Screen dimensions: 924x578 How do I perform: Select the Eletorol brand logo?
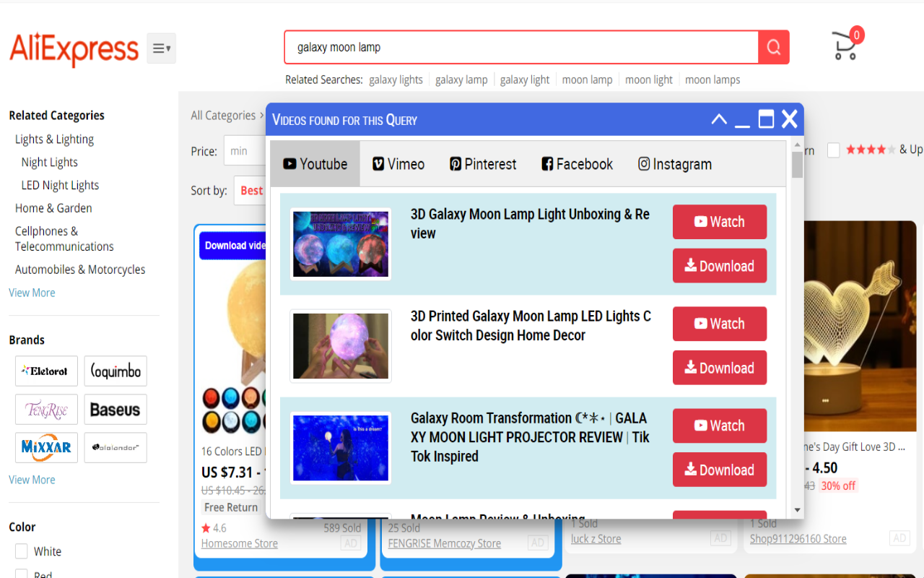(46, 371)
